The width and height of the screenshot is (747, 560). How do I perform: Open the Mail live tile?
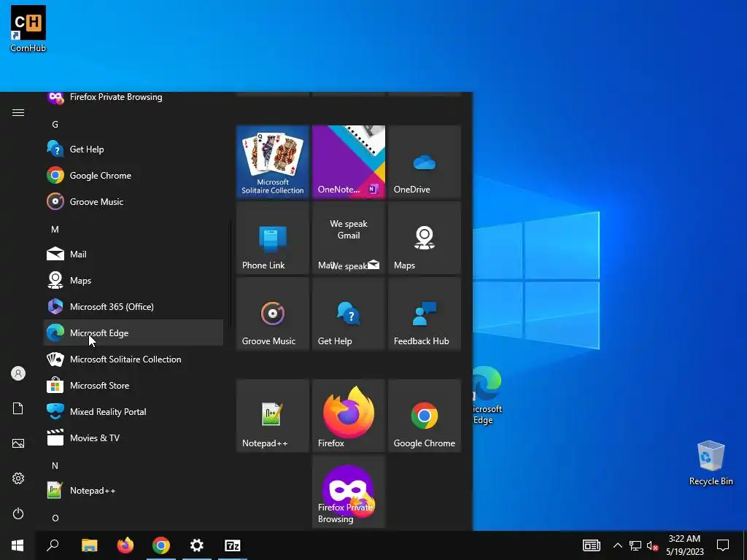click(x=349, y=238)
